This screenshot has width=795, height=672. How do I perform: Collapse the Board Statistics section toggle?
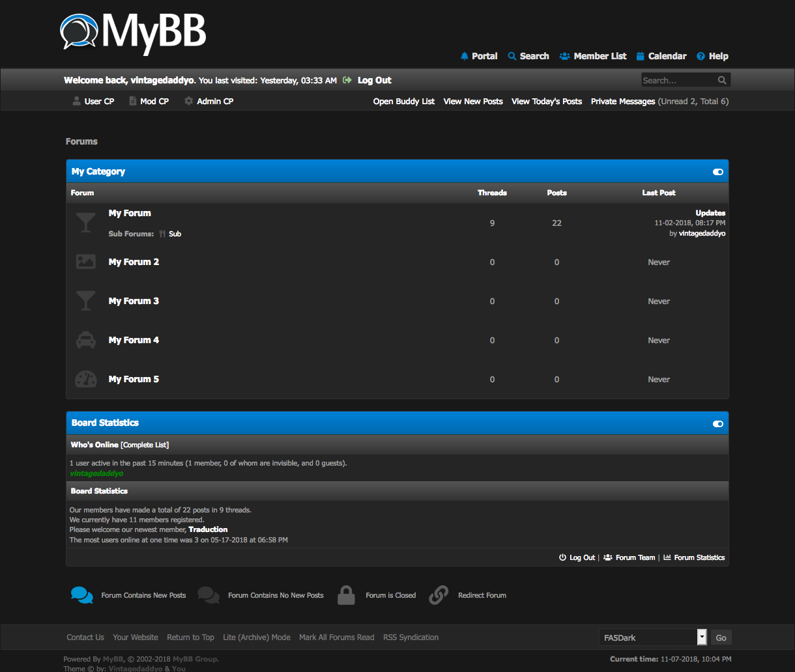(717, 424)
